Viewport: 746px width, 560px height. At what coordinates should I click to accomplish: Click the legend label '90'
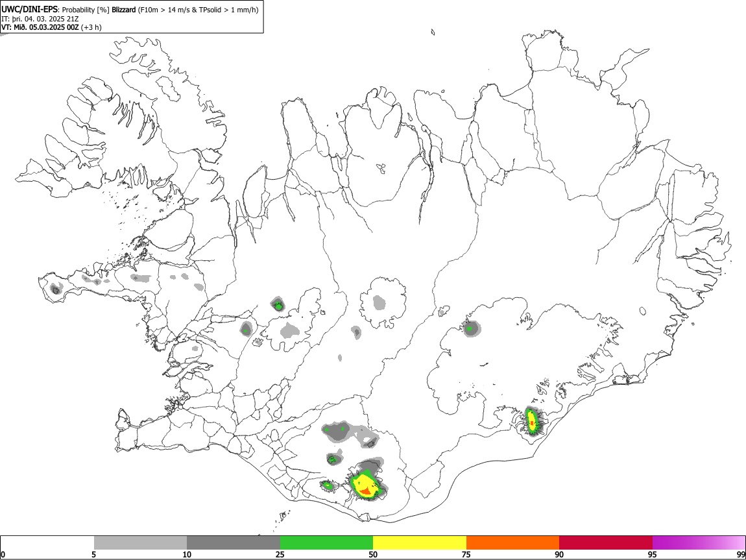coord(559,554)
